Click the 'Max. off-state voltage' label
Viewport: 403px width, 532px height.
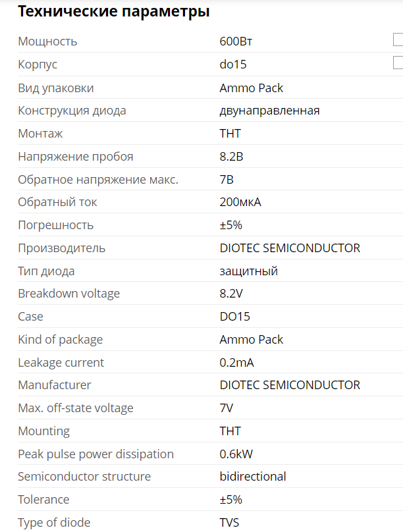pyautogui.click(x=76, y=408)
